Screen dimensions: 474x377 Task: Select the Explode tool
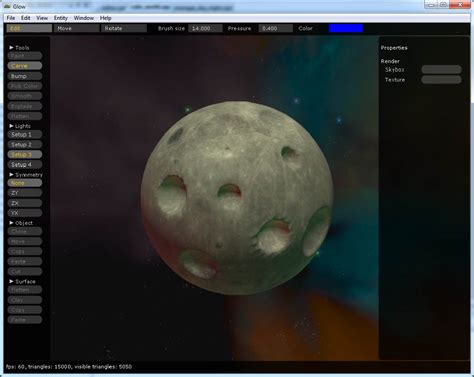(x=25, y=106)
